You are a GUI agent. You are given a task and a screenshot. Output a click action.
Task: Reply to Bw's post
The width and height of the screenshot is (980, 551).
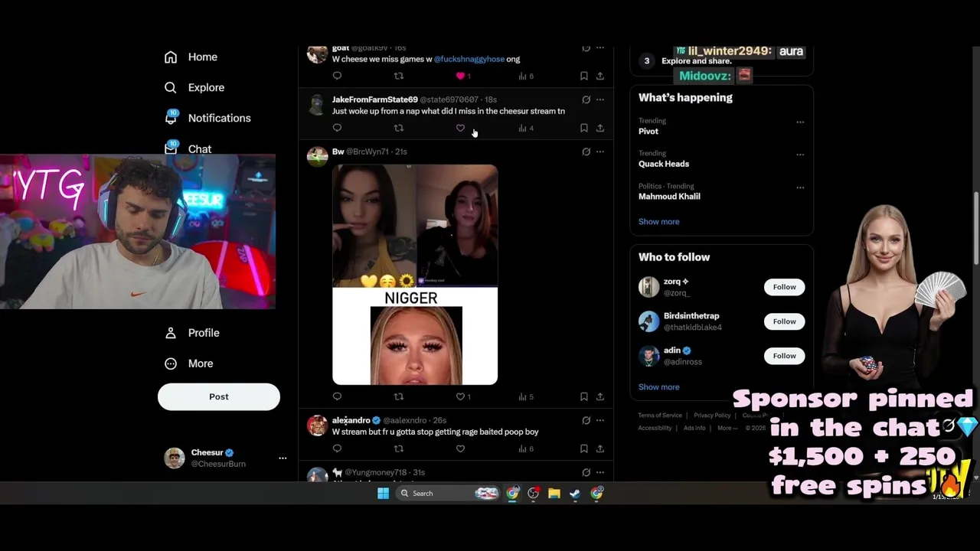337,396
